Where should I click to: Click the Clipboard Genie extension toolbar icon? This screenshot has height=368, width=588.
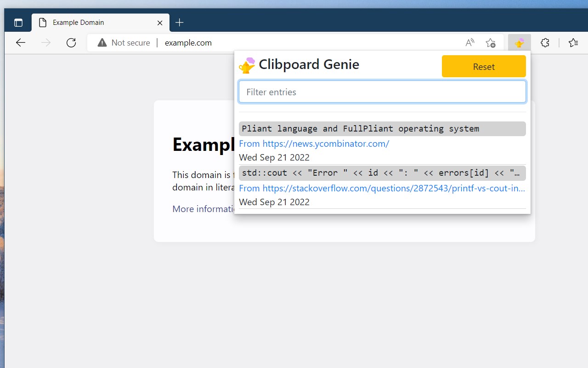click(520, 43)
